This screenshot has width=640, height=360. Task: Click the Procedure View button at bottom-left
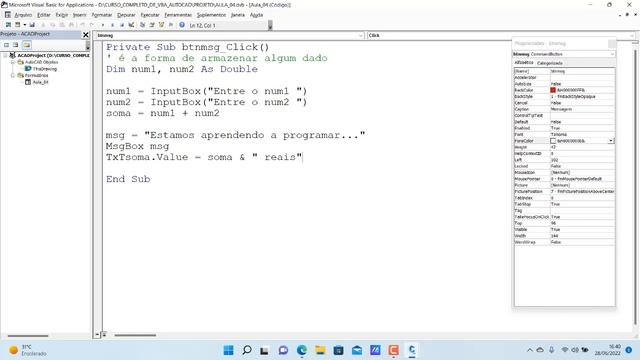coord(98,335)
